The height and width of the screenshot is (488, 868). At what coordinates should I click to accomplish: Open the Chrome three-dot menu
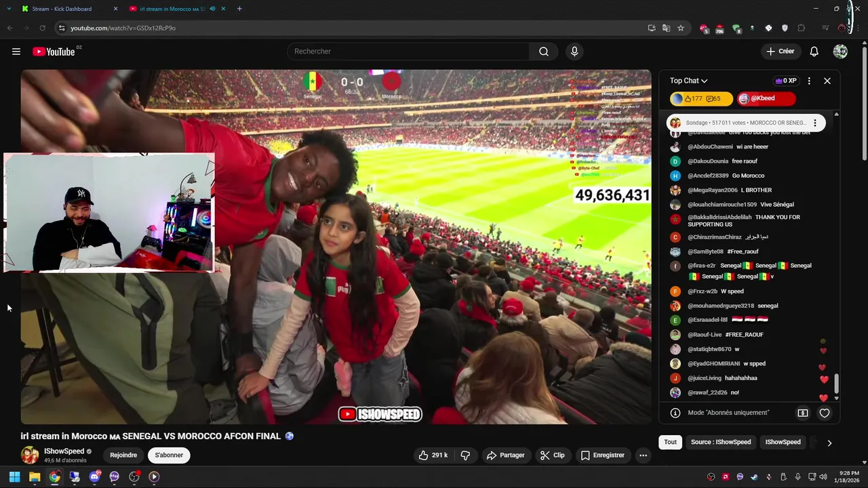click(859, 28)
